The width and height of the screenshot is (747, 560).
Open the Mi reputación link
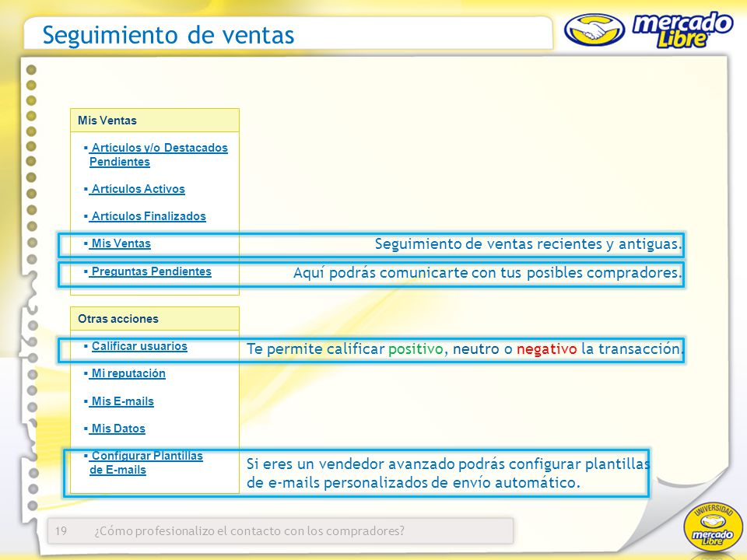(127, 373)
